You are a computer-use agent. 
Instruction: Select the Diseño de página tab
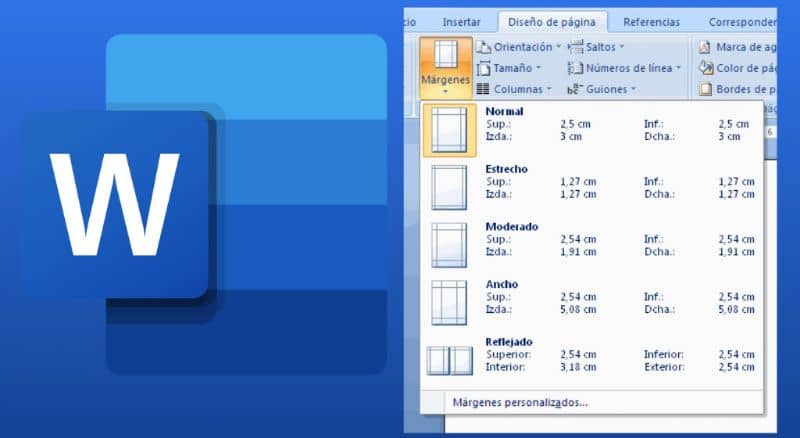pyautogui.click(x=552, y=22)
